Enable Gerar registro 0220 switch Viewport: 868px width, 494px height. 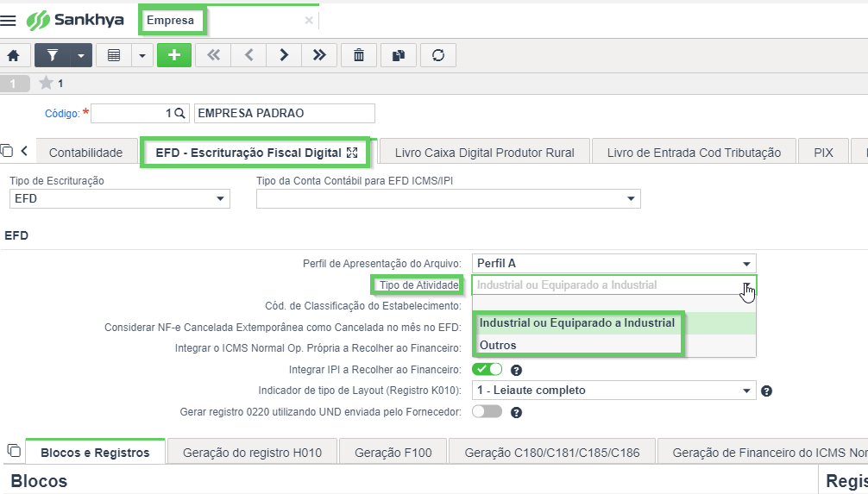(x=487, y=411)
